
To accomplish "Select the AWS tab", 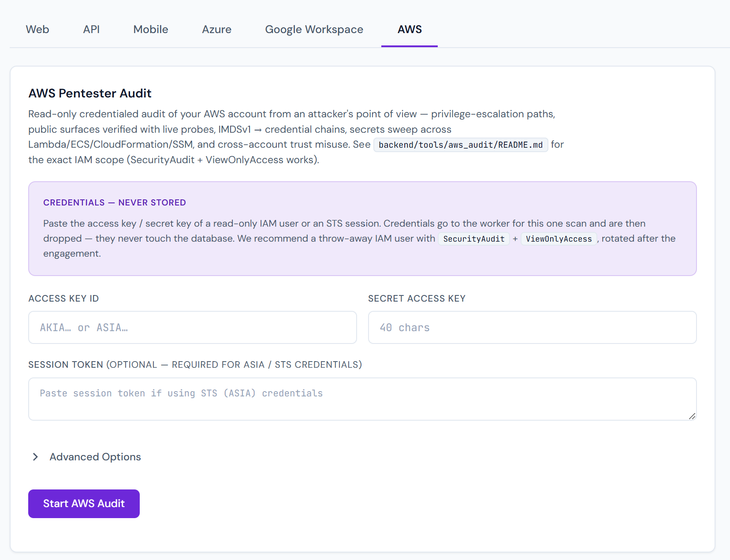I will click(410, 30).
